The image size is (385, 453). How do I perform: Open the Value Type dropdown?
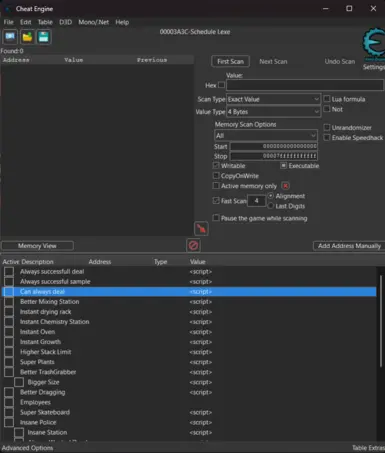[x=273, y=112]
